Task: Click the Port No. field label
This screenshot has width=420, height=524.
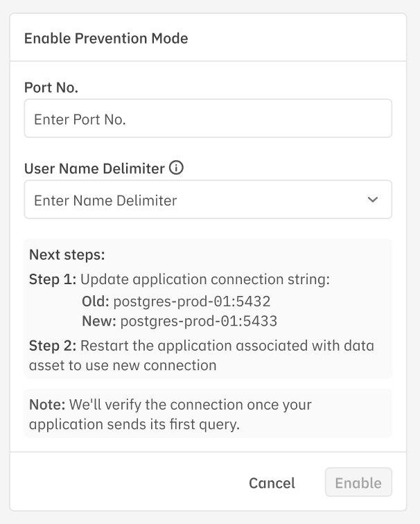Action: (51, 88)
